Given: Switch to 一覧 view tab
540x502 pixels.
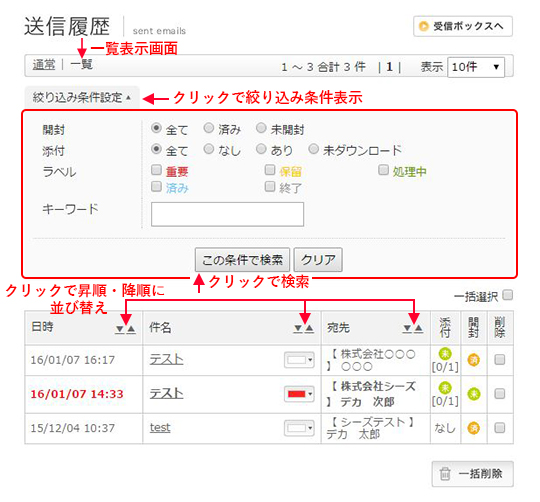Looking at the screenshot, I should [x=81, y=65].
